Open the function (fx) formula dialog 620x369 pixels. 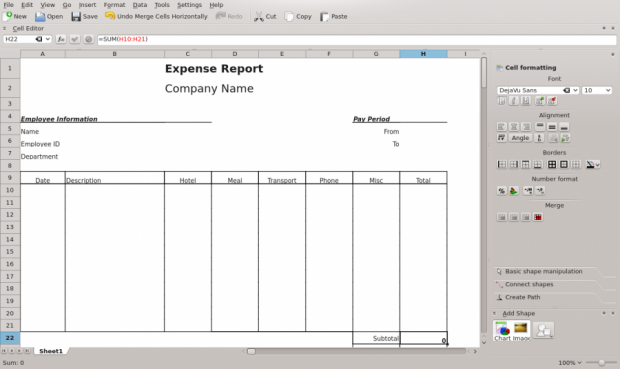tap(60, 39)
